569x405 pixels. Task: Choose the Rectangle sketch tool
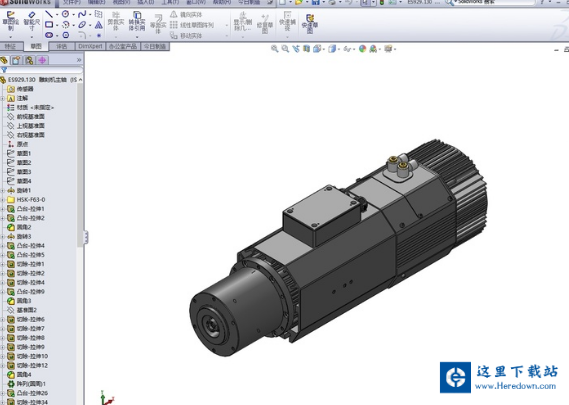49,25
